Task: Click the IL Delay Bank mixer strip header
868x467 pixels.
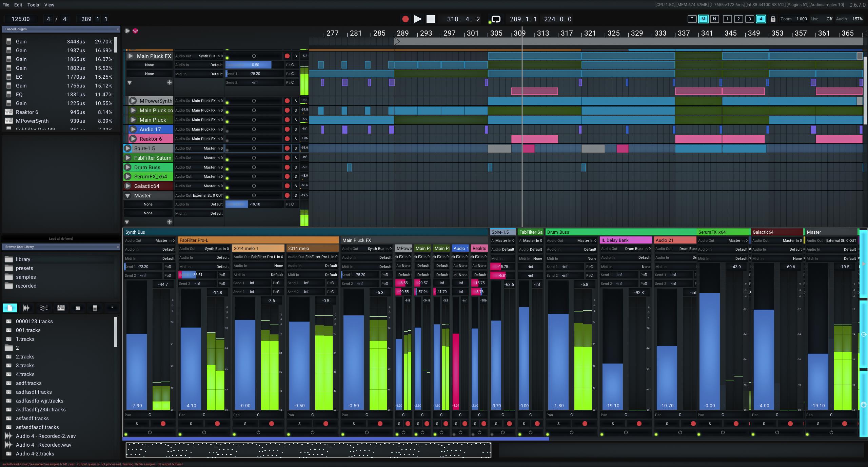Action: (626, 240)
